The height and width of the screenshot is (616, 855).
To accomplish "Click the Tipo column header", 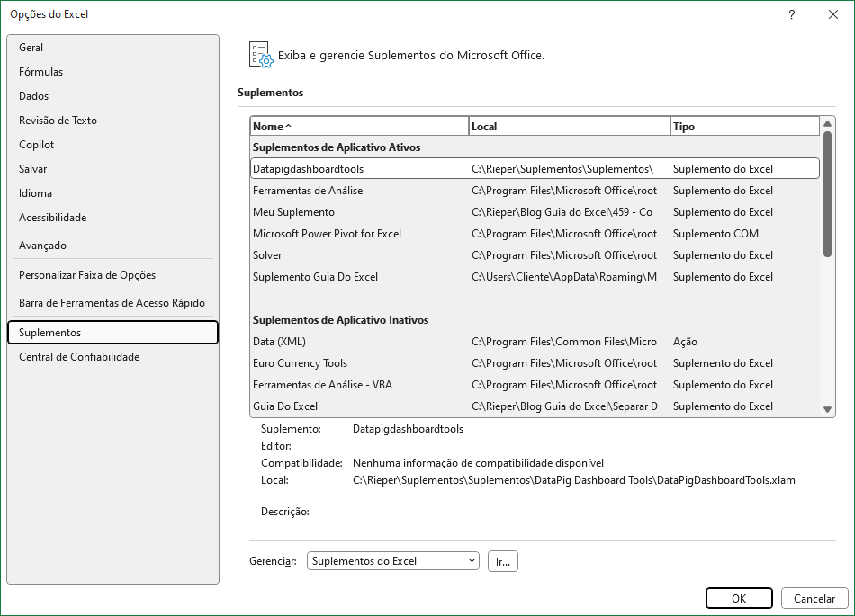I will click(743, 127).
